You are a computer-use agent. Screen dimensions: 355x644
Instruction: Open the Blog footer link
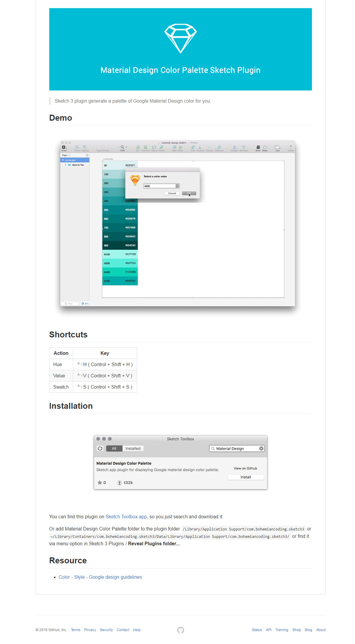[x=308, y=630]
